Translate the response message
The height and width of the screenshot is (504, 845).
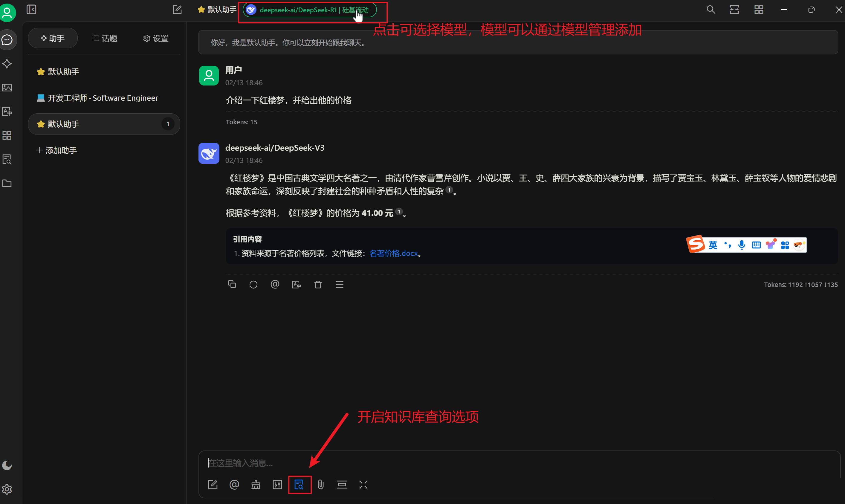[297, 284]
